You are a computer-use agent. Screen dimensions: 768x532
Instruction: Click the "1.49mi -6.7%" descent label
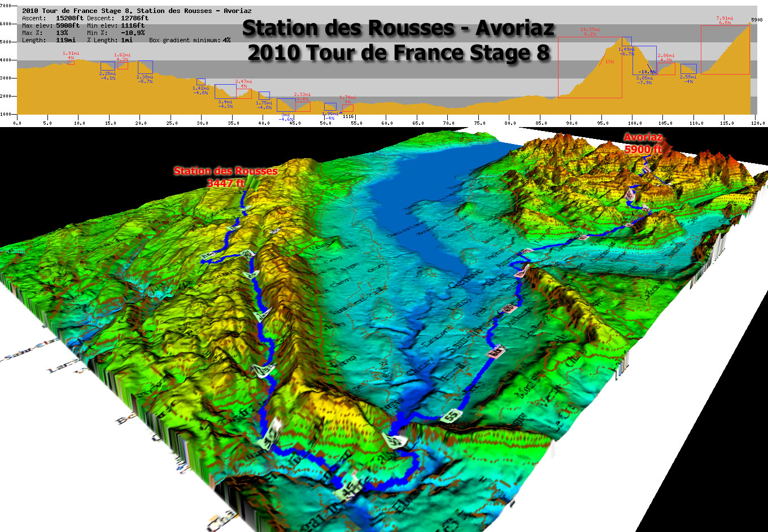click(x=627, y=51)
